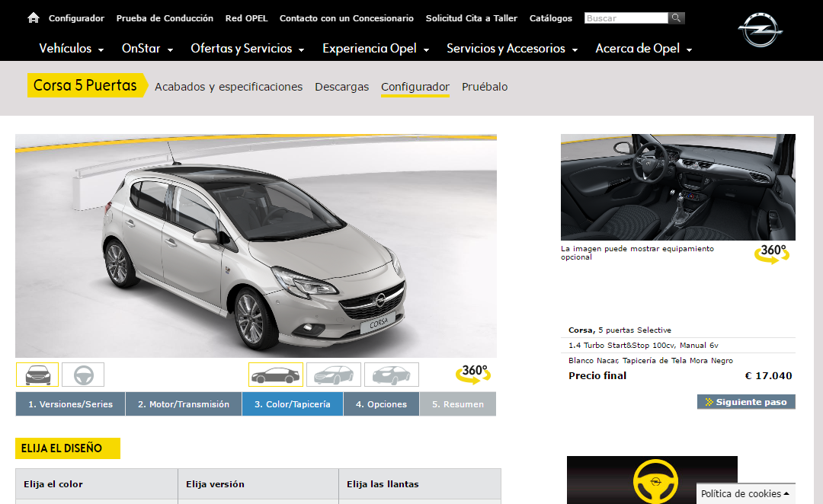823x504 pixels.
Task: Open interior 360° view icon
Action: [x=772, y=253]
